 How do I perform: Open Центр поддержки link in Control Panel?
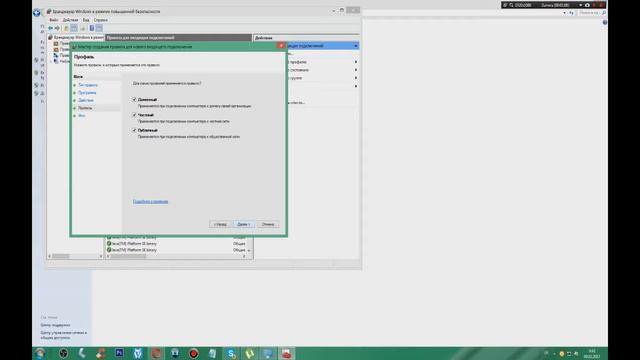(x=55, y=325)
